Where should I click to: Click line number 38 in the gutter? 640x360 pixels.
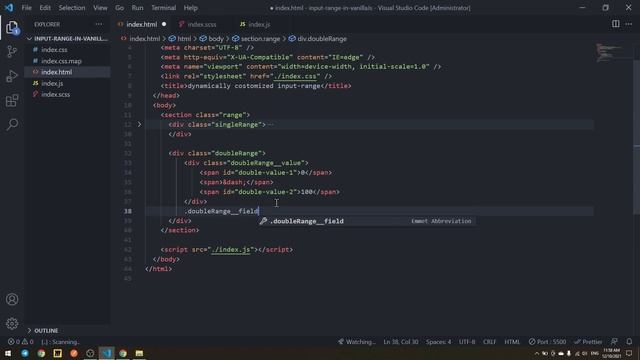click(128, 211)
